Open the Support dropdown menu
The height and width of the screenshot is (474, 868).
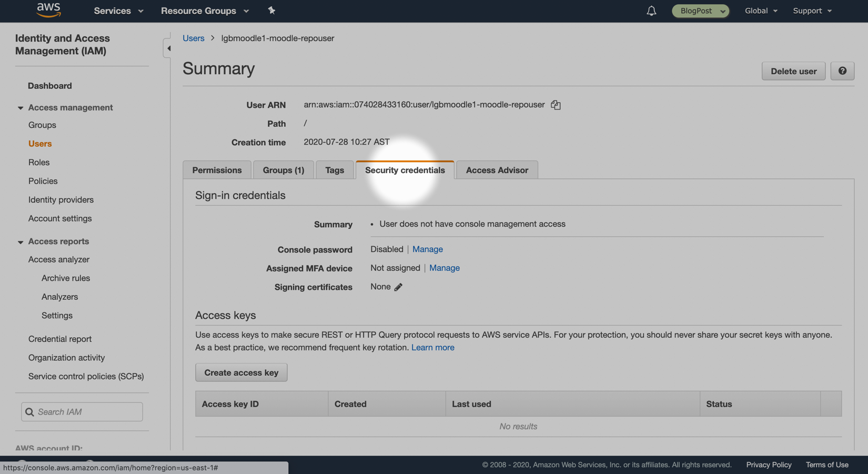812,11
